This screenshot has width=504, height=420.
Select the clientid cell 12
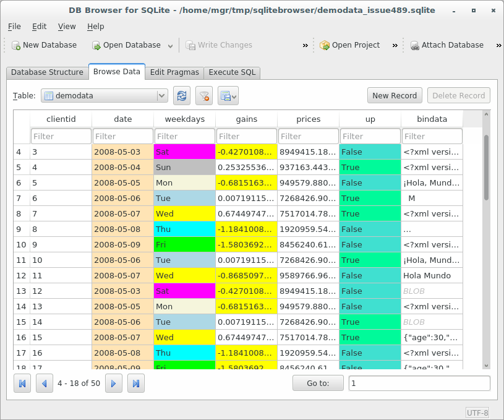point(61,291)
